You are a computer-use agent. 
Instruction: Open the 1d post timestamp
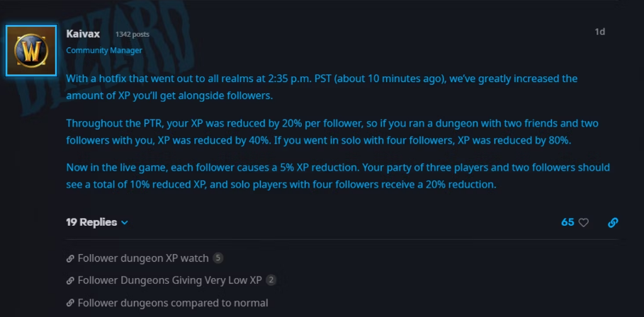click(600, 32)
